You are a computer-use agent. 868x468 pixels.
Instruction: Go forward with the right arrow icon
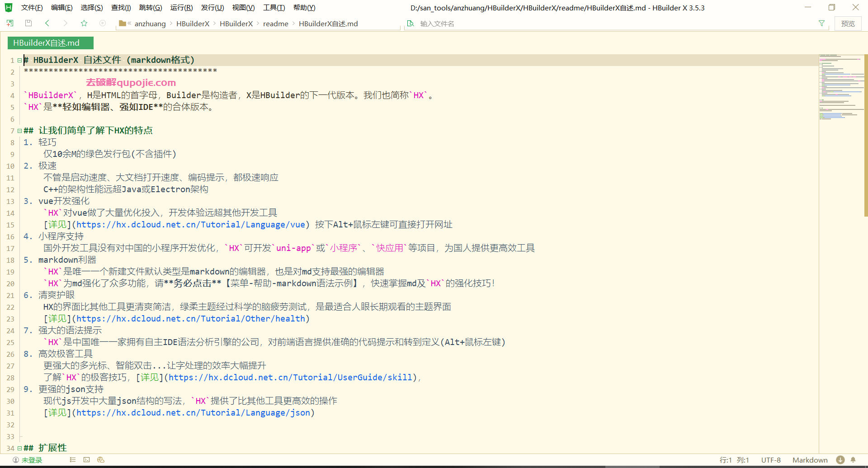click(x=66, y=23)
